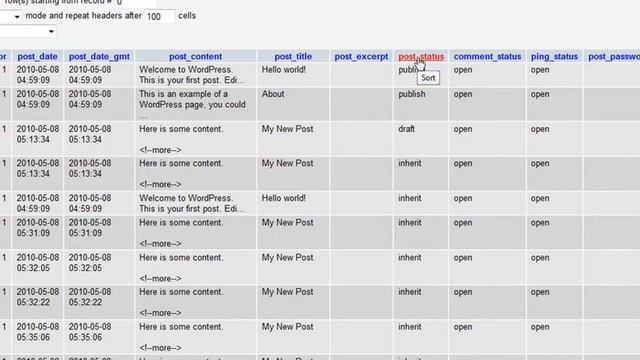Image resolution: width=640 pixels, height=360 pixels.
Task: Select 'My New Post' title in the draft row
Action: point(287,129)
